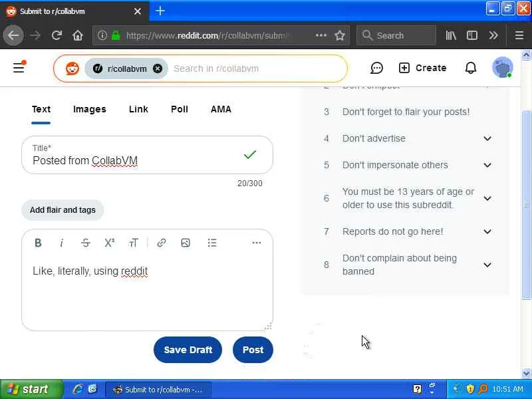This screenshot has height=399, width=532.
Task: Switch to the Text post tab
Action: pos(41,109)
